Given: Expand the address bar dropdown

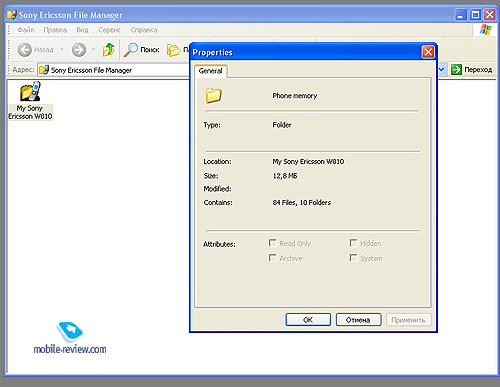Looking at the screenshot, I should pos(442,70).
